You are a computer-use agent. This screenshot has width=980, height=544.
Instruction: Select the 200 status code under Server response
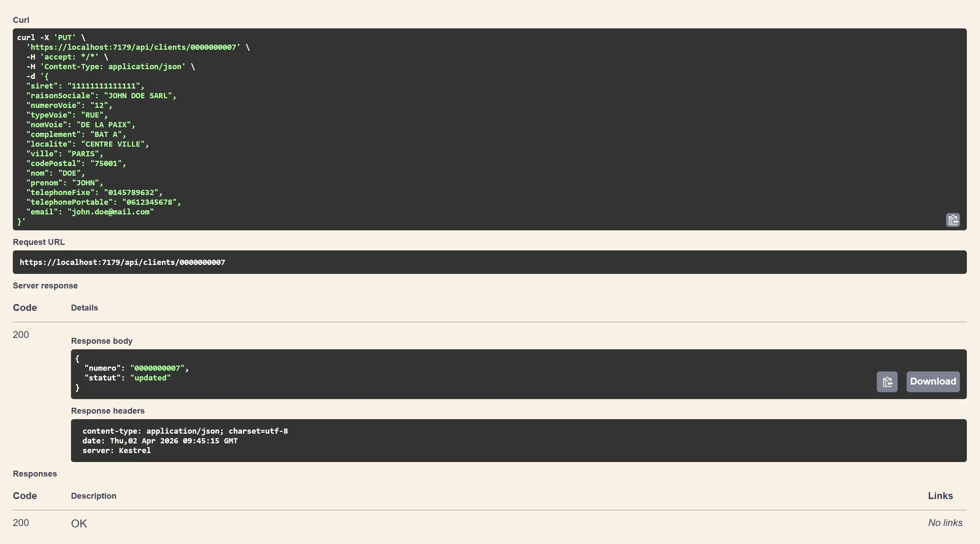21,334
